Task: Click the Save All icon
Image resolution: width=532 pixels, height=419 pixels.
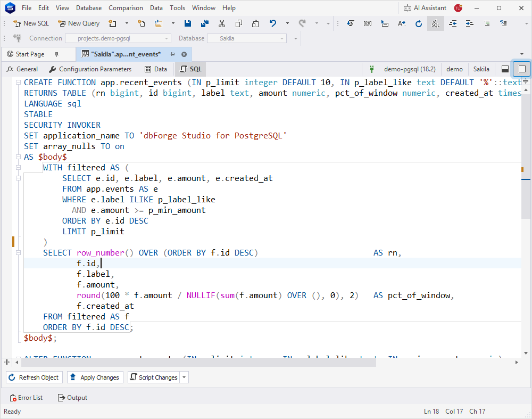Action: coord(205,23)
